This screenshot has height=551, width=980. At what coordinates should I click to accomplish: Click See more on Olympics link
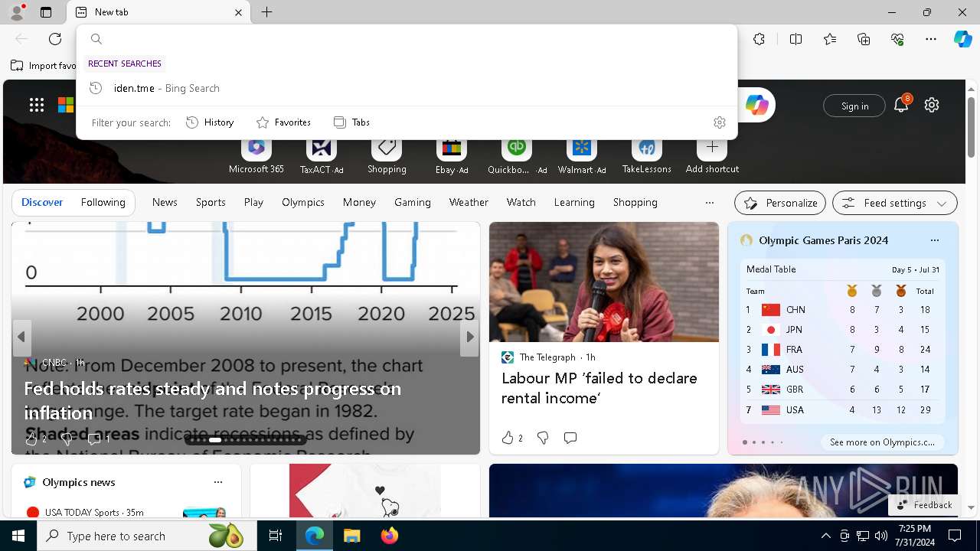pyautogui.click(x=882, y=442)
